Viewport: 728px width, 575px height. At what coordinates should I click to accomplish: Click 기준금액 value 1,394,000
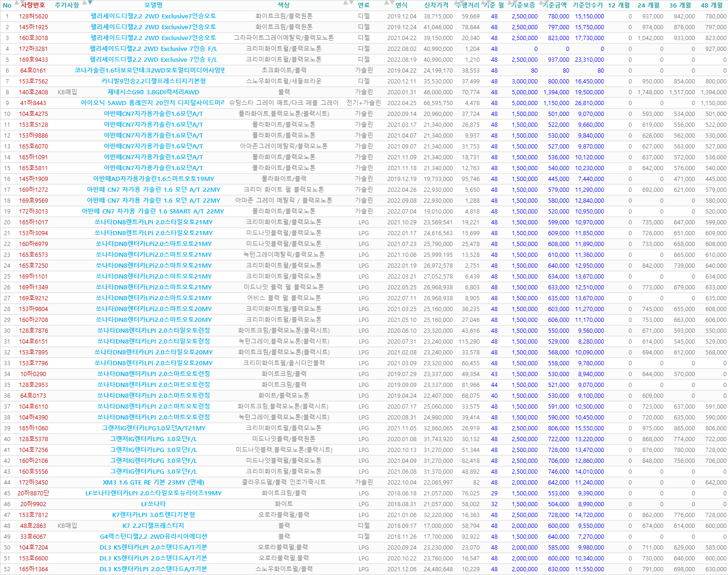(556, 92)
